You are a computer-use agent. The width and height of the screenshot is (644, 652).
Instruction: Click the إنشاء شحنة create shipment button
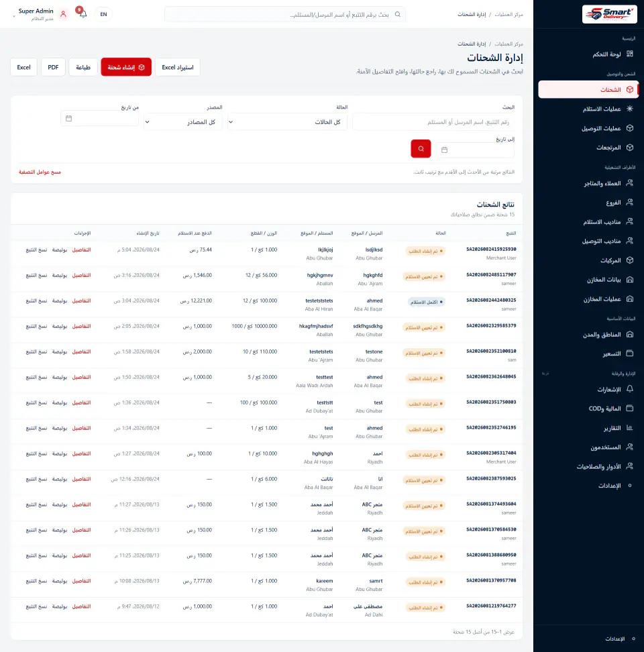point(126,67)
